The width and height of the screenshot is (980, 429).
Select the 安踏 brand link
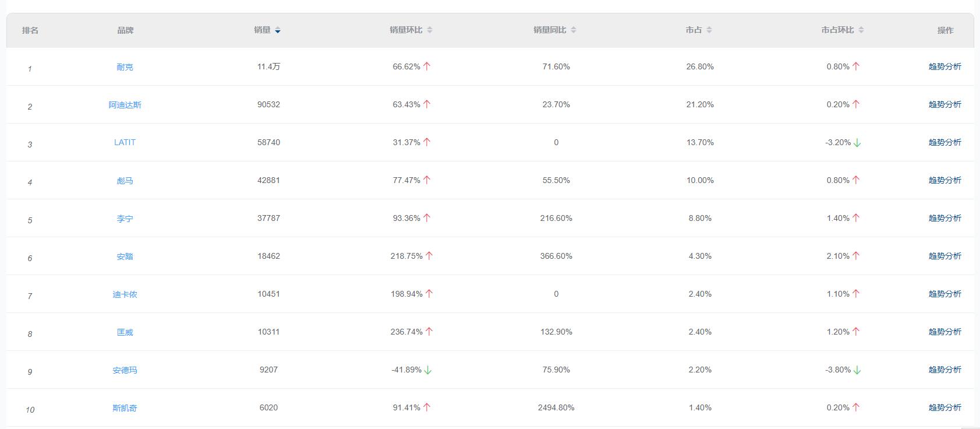pyautogui.click(x=125, y=256)
